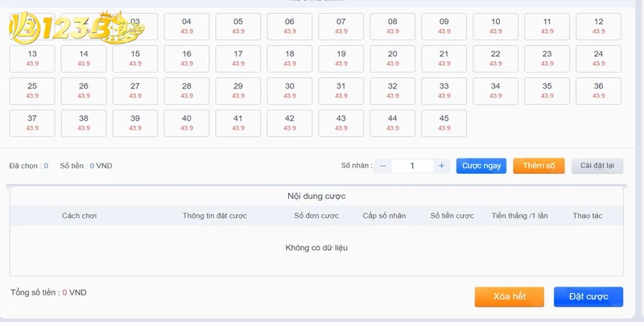
Task: Tap number 40 in the grid
Action: 187,123
